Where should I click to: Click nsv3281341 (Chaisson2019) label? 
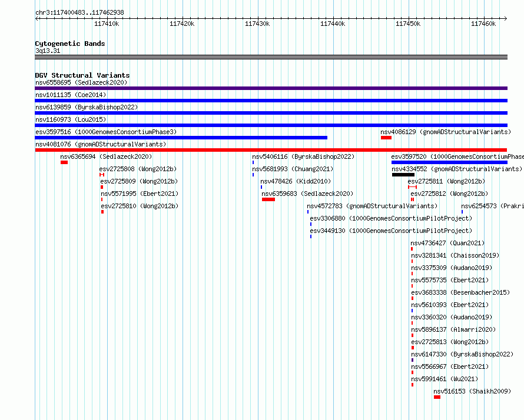coord(455,255)
